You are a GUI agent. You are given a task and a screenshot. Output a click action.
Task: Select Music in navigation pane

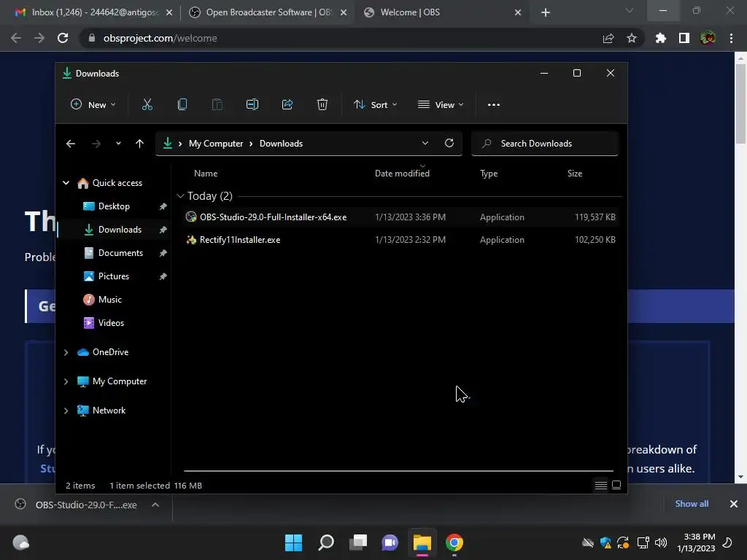pos(109,300)
